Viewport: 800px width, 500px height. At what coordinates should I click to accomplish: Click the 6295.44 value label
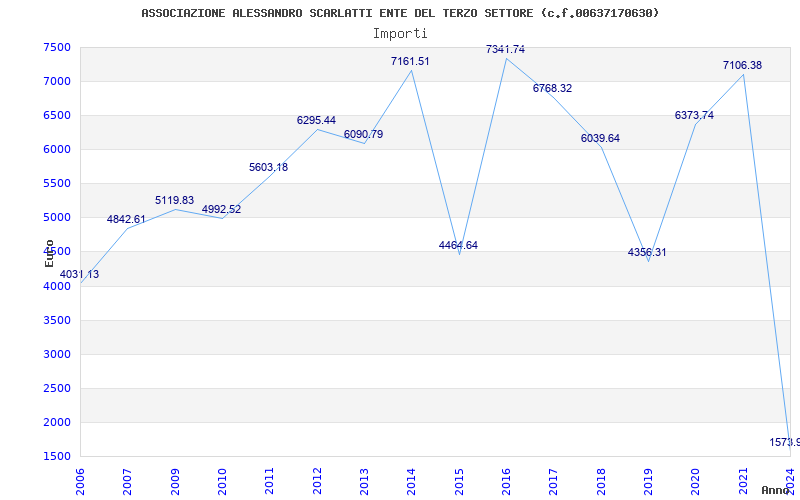pyautogui.click(x=316, y=120)
